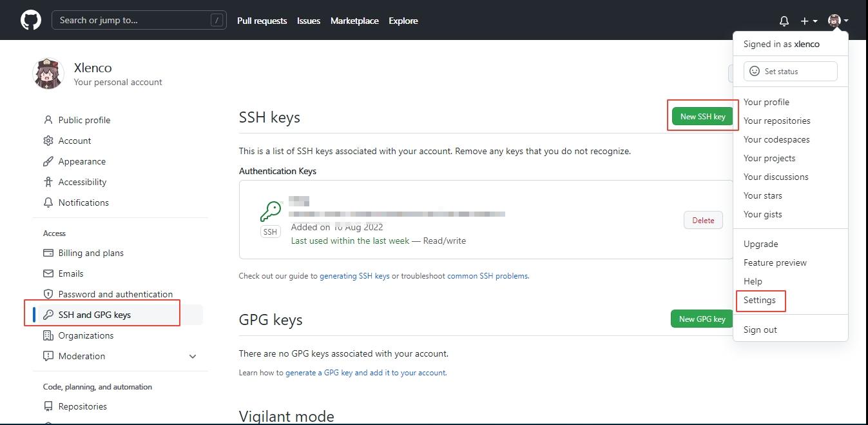Viewport: 868px width, 425px height.
Task: Choose Your repositories in user menu
Action: tap(776, 121)
